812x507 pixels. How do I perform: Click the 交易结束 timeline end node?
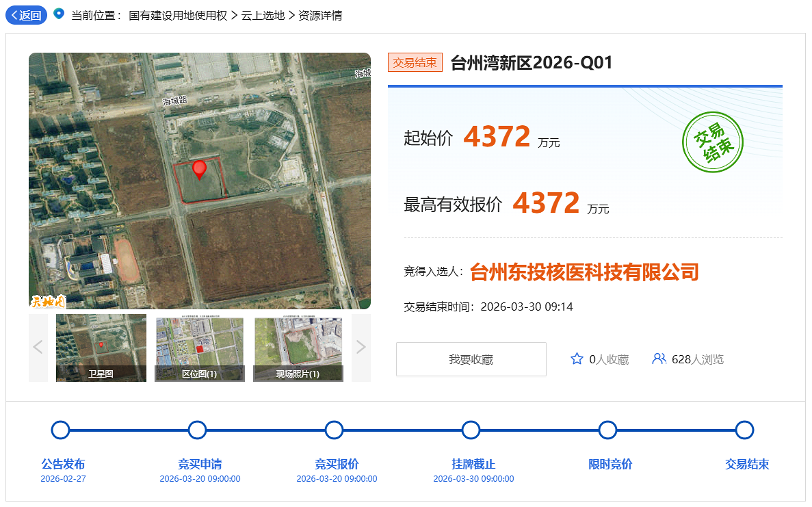point(744,430)
